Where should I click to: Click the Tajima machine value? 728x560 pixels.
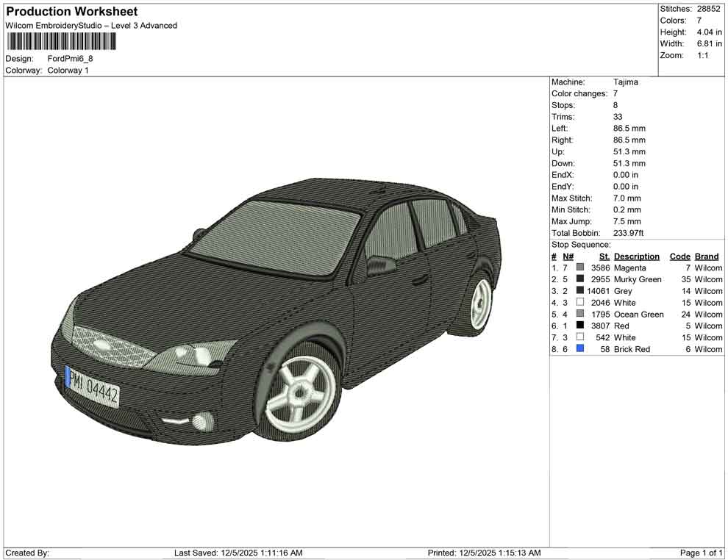626,82
